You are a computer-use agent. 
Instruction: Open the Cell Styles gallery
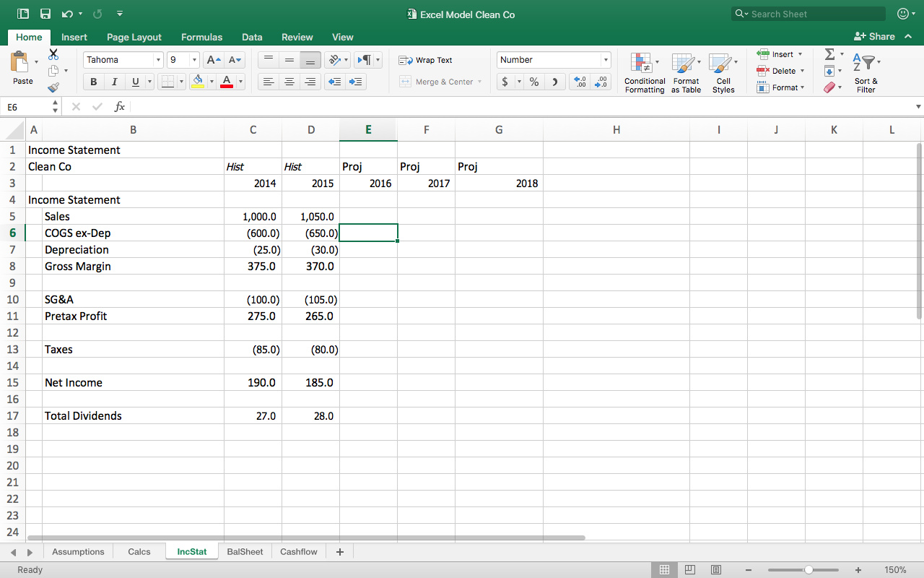coord(723,73)
